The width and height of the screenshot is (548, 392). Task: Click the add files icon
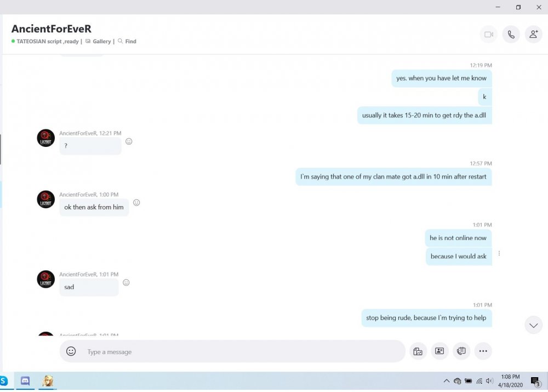418,351
